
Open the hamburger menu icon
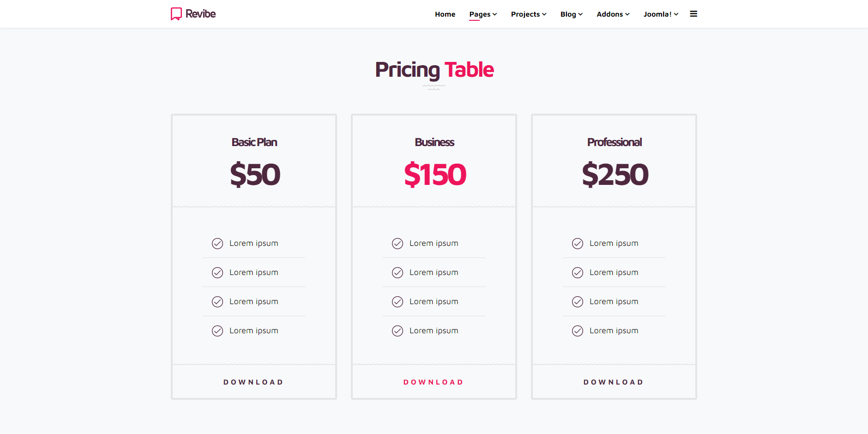pos(693,14)
